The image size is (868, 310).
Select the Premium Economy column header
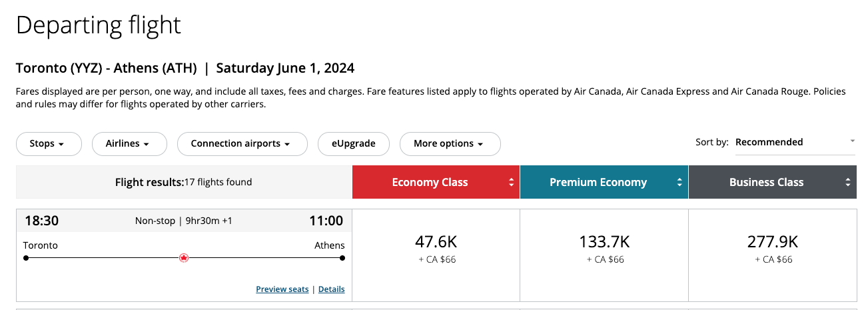click(x=598, y=182)
